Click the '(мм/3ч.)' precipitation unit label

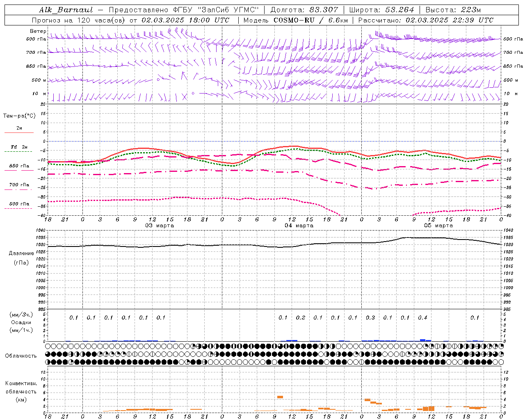pyautogui.click(x=21, y=315)
